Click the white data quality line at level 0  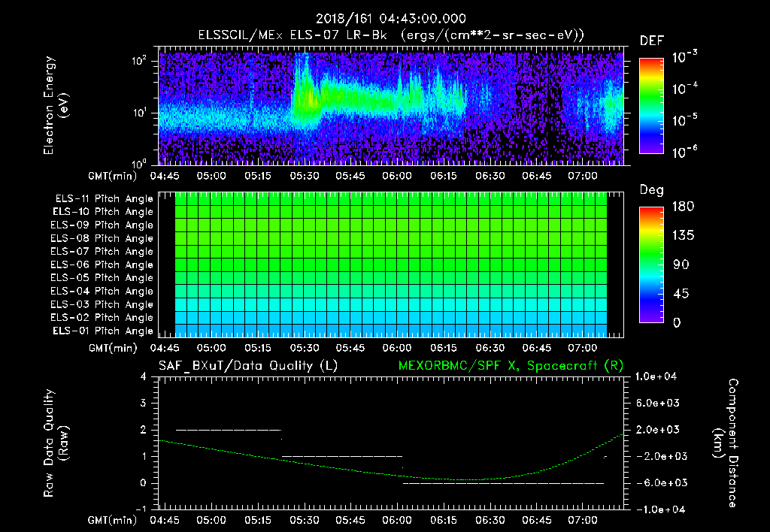[503, 483]
